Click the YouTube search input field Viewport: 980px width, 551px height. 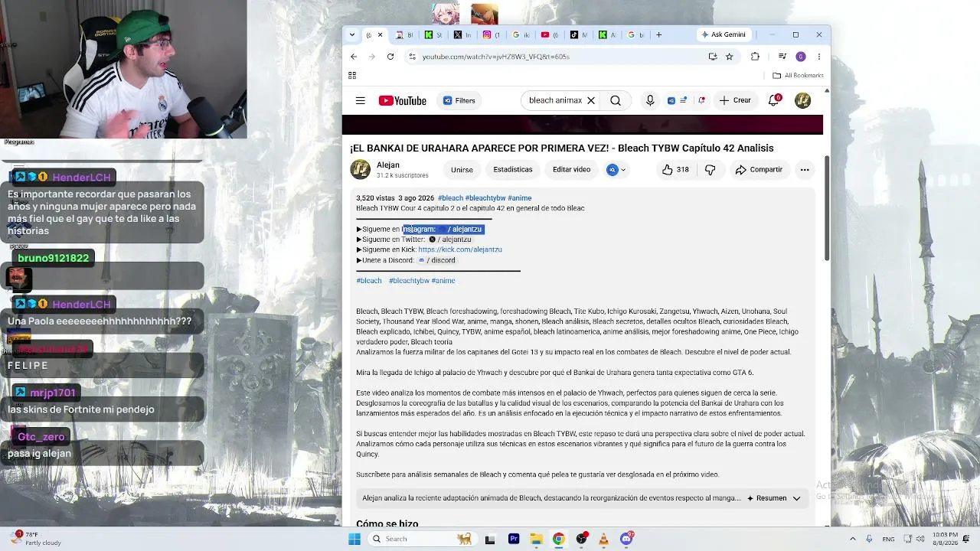click(x=556, y=100)
